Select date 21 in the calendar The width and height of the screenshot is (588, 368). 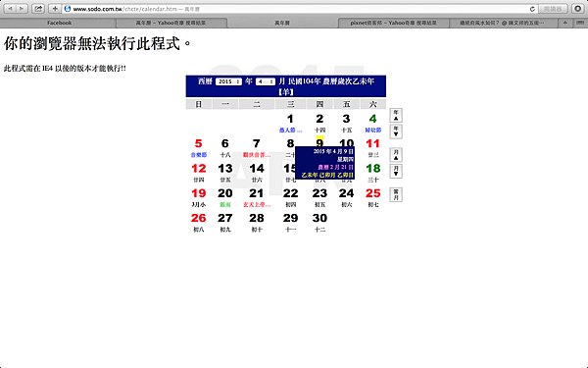257,193
